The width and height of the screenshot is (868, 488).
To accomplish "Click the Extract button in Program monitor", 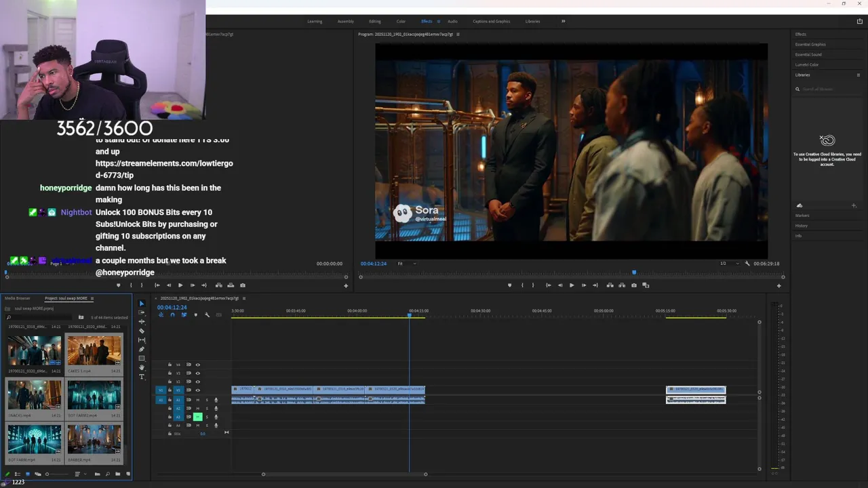I will coord(622,285).
